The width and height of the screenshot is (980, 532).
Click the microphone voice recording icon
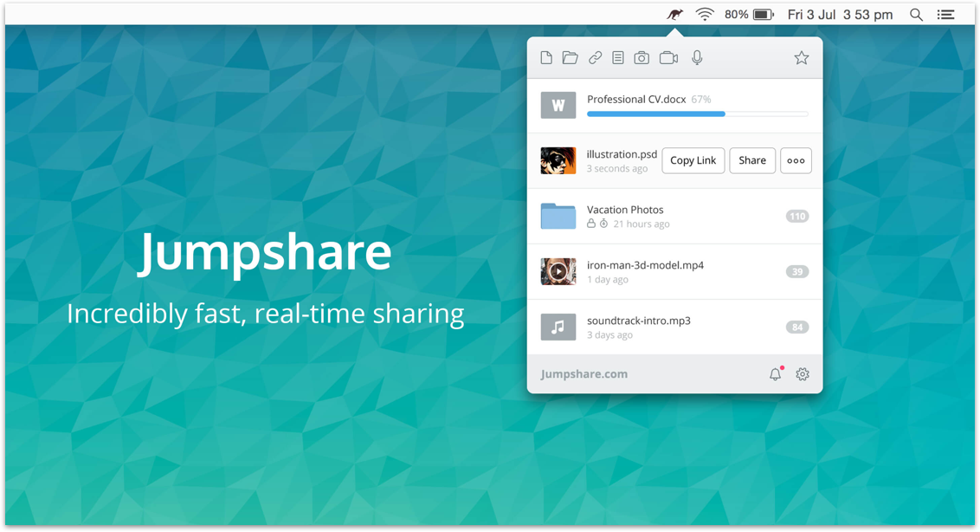697,58
